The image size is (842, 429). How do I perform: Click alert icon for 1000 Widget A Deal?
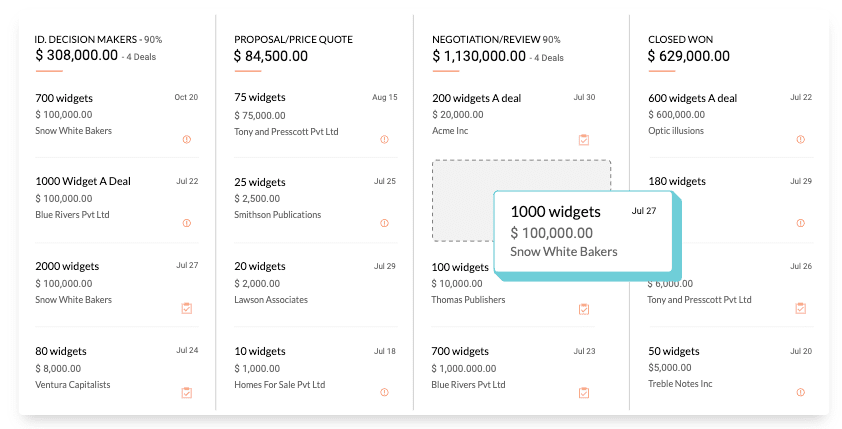[186, 223]
